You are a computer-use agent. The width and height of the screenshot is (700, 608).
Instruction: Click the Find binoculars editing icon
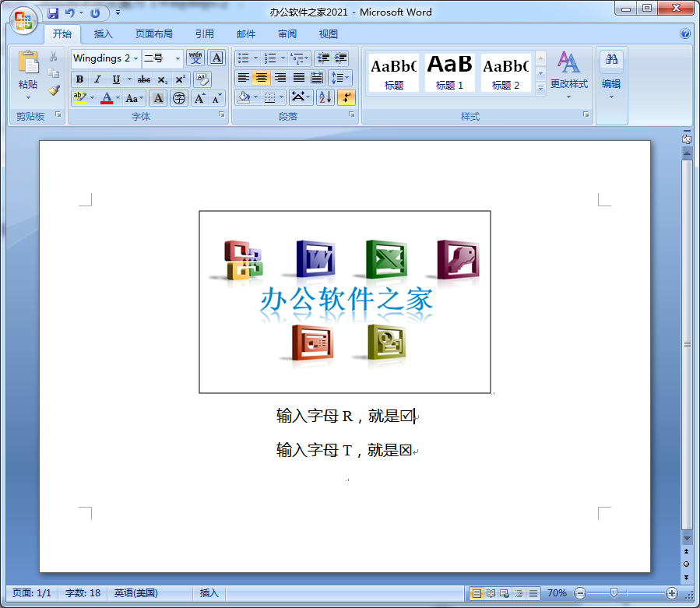click(611, 59)
